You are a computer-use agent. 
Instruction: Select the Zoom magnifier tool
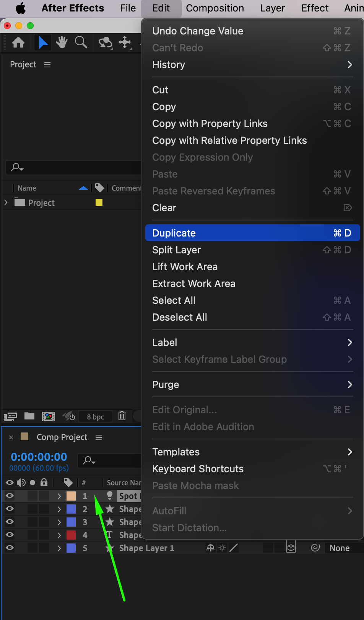click(81, 42)
